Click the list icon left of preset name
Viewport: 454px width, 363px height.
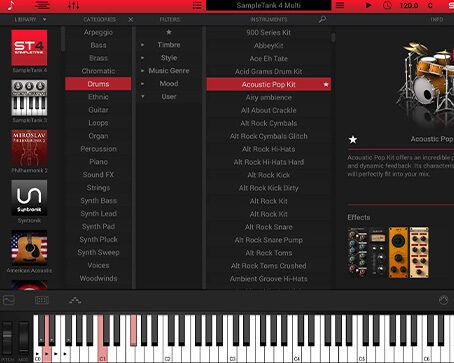[197, 5]
